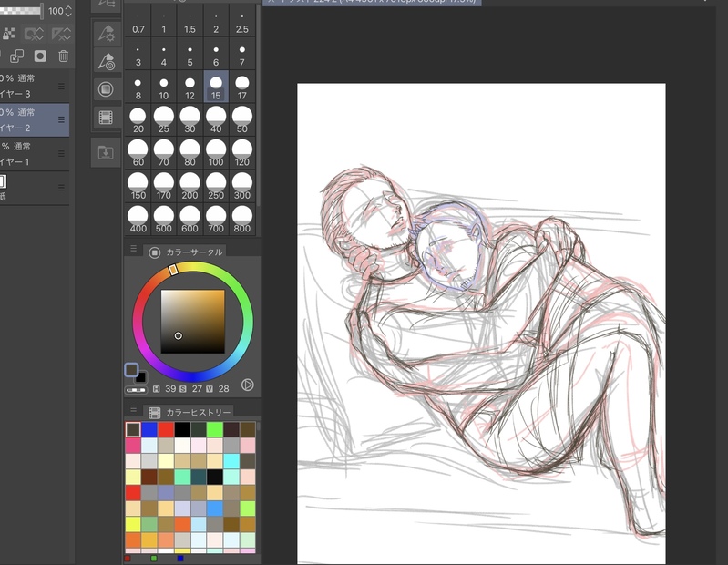Click the brush size palette scrollbar

pyautogui.click(x=259, y=107)
